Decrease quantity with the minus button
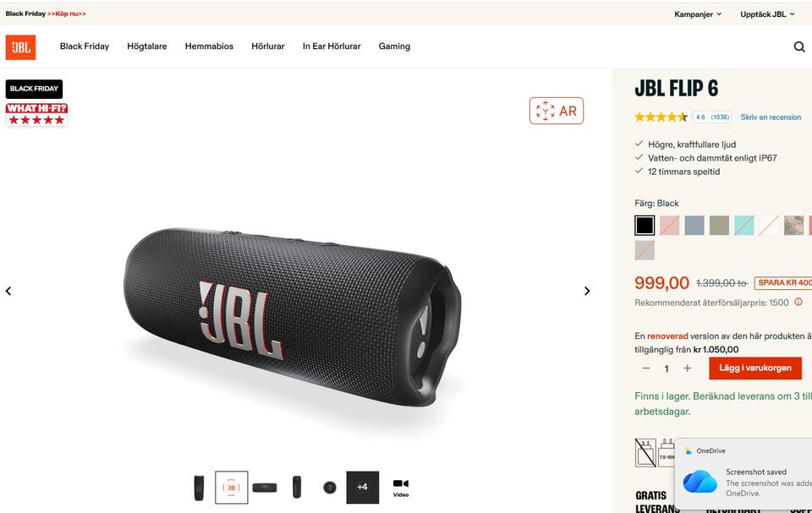Image resolution: width=812 pixels, height=513 pixels. coord(645,368)
